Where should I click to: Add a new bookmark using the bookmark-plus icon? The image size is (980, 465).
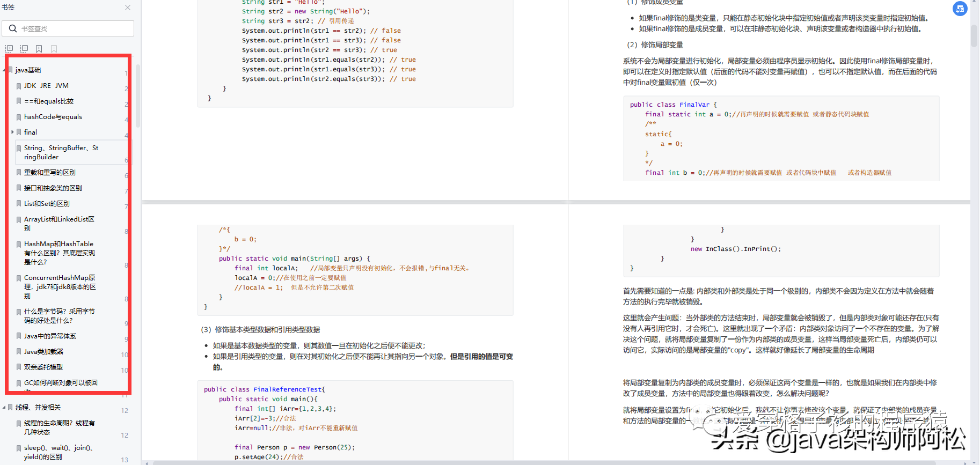pyautogui.click(x=39, y=49)
